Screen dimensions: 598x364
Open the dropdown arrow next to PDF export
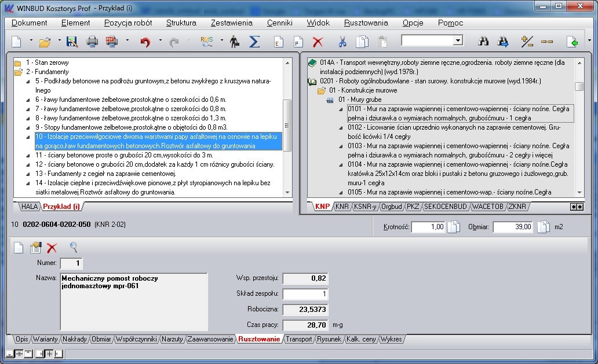click(127, 41)
